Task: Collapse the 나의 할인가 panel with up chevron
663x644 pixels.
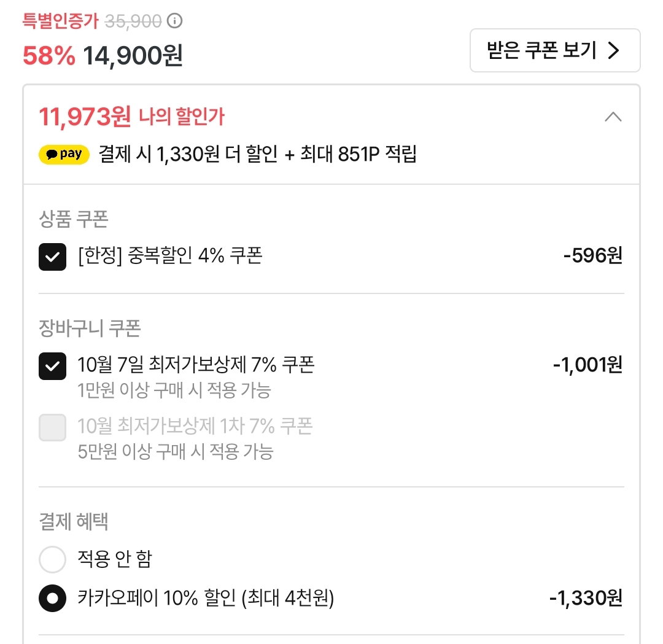Action: pos(613,117)
